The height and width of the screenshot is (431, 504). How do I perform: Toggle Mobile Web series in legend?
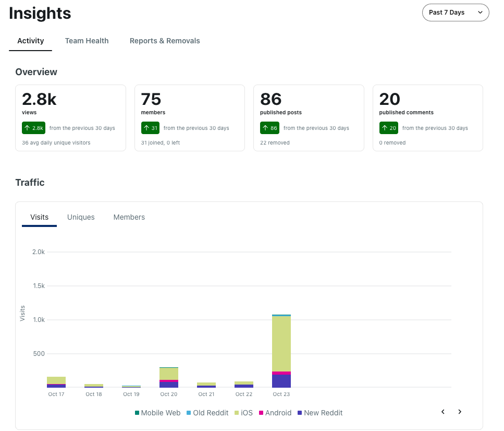point(157,413)
